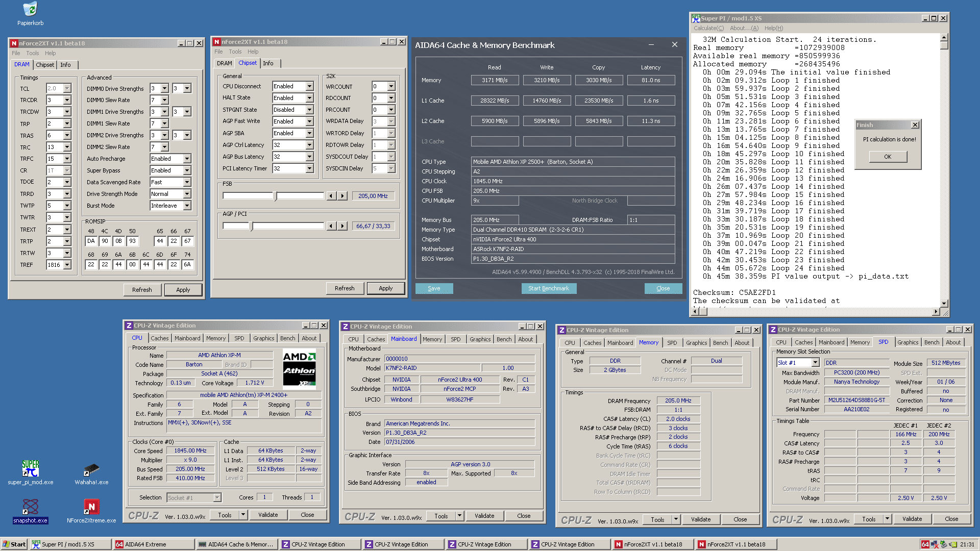
Task: Open first CPU-Z Vintage taskbar entry
Action: (x=320, y=544)
